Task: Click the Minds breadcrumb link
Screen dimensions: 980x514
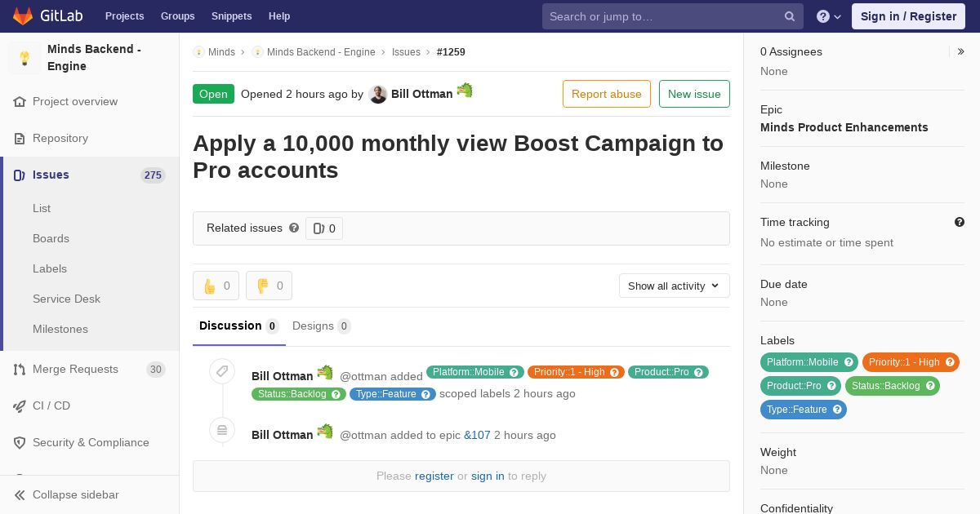Action: (221, 52)
